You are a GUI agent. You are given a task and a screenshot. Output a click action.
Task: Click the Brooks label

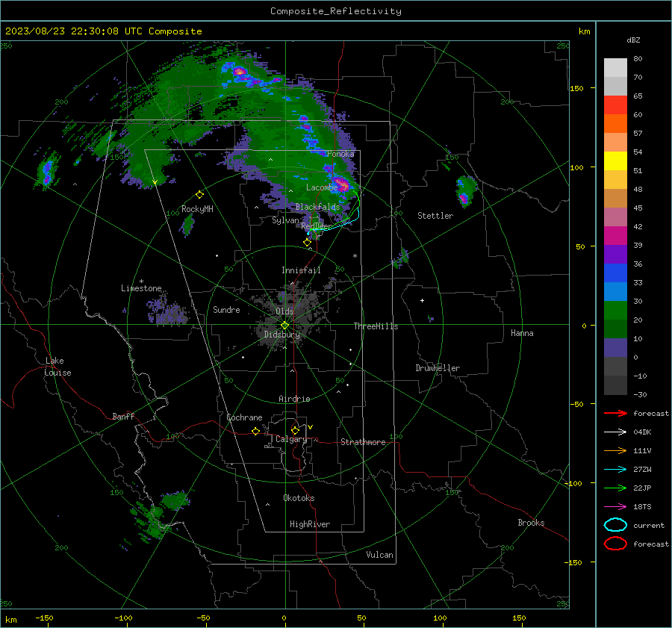click(x=531, y=523)
